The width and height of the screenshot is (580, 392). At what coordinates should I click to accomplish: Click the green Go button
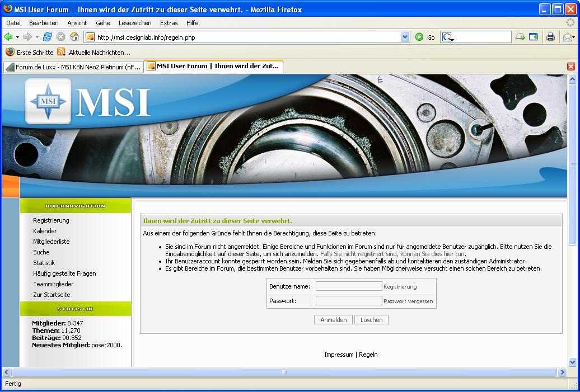point(424,37)
